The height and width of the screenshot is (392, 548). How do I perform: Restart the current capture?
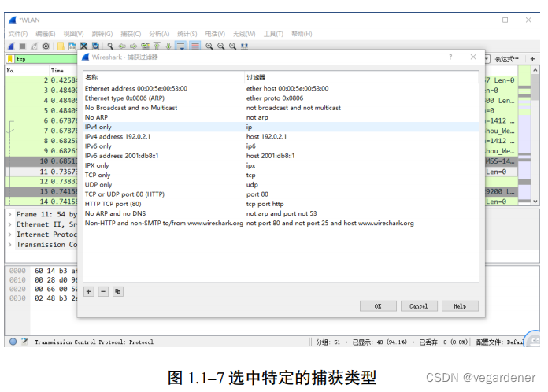tap(35, 46)
